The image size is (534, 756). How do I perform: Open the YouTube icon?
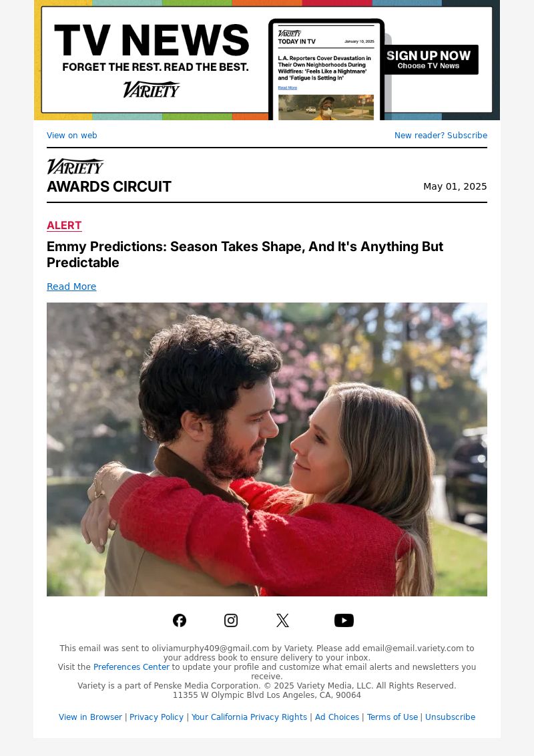click(344, 620)
